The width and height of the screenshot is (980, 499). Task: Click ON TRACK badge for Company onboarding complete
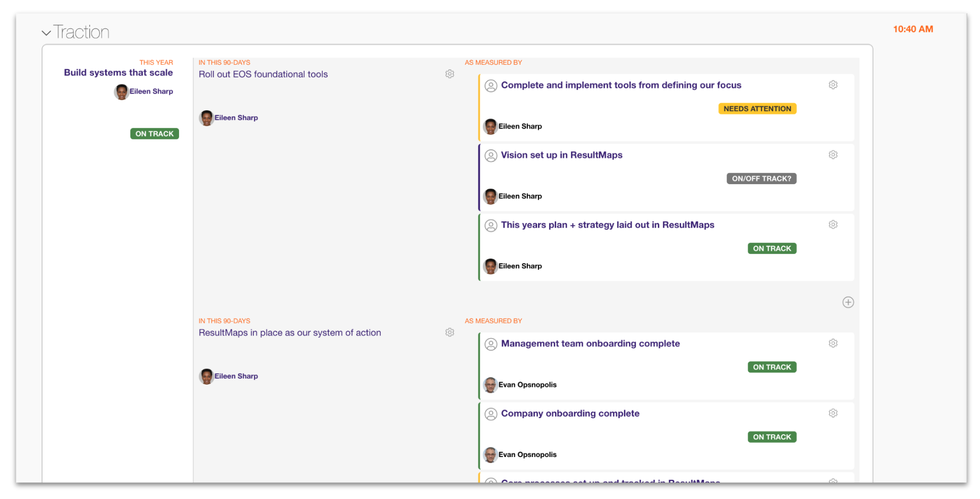[772, 437]
